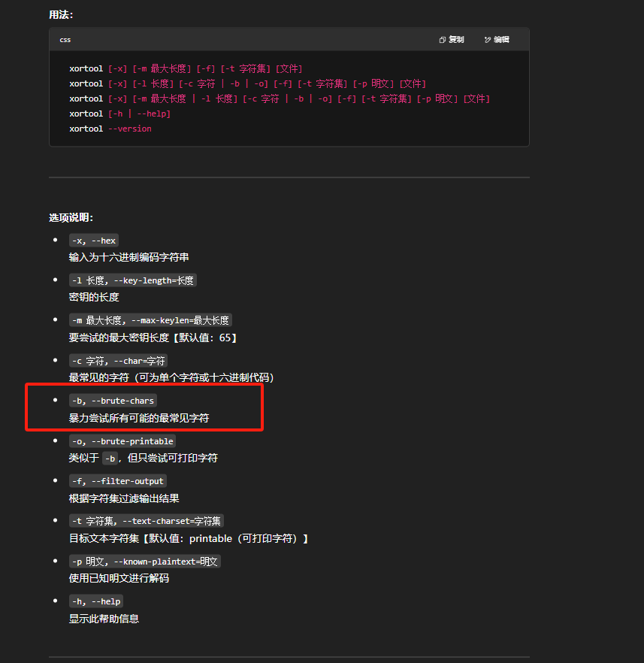Screen dimensions: 644x663
Task: Click the 用法: heading
Action: (x=61, y=15)
